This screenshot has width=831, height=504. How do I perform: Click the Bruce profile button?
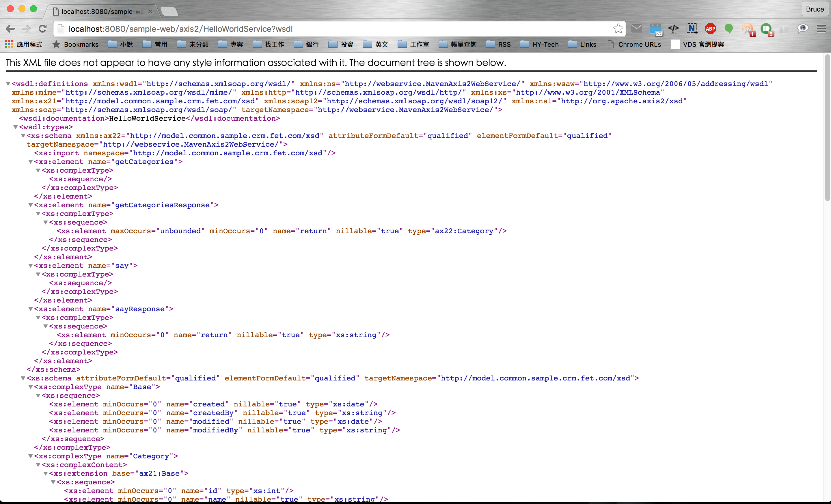coord(815,9)
